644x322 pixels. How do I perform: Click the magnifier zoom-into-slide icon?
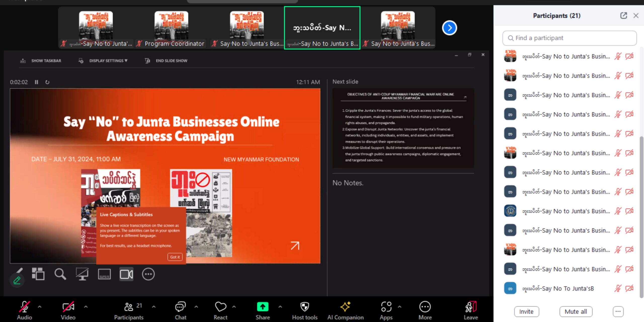60,274
